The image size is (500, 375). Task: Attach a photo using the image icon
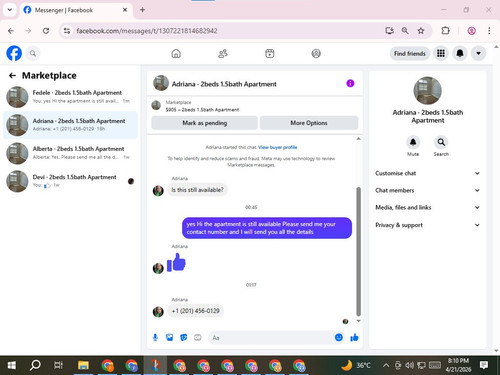[x=169, y=338]
